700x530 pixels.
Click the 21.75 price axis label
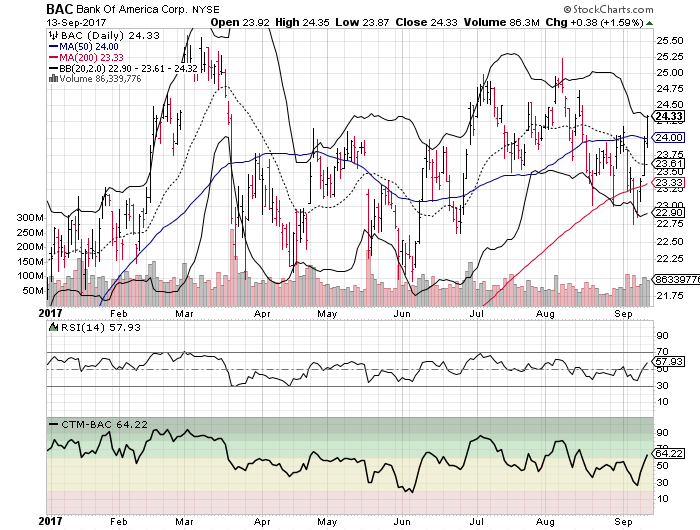coord(669,296)
